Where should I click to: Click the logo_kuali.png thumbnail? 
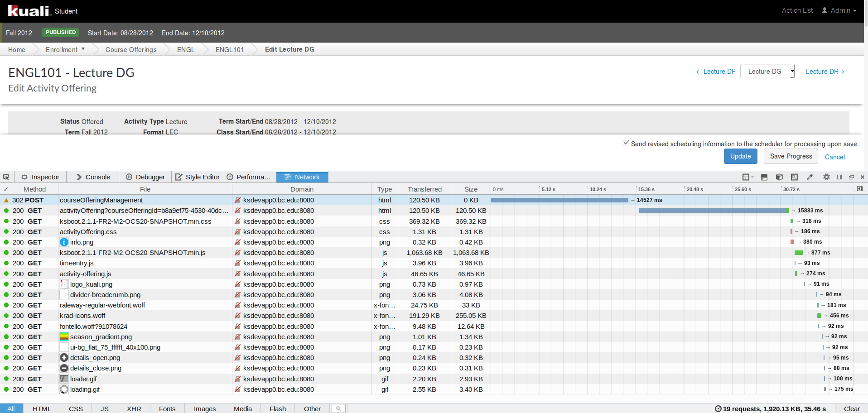coord(64,284)
